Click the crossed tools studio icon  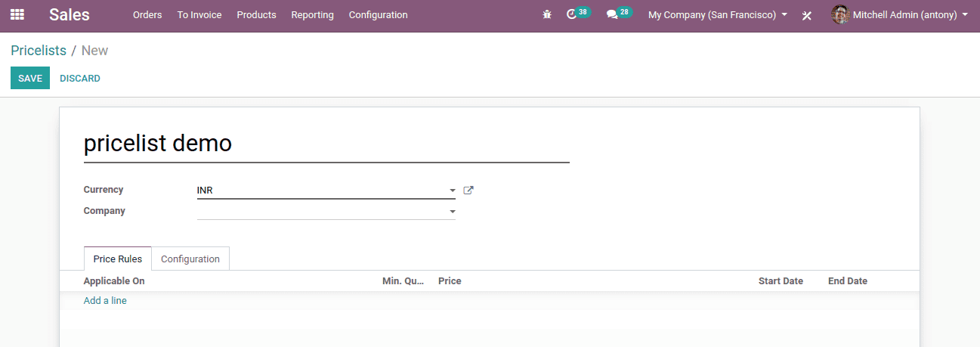807,15
